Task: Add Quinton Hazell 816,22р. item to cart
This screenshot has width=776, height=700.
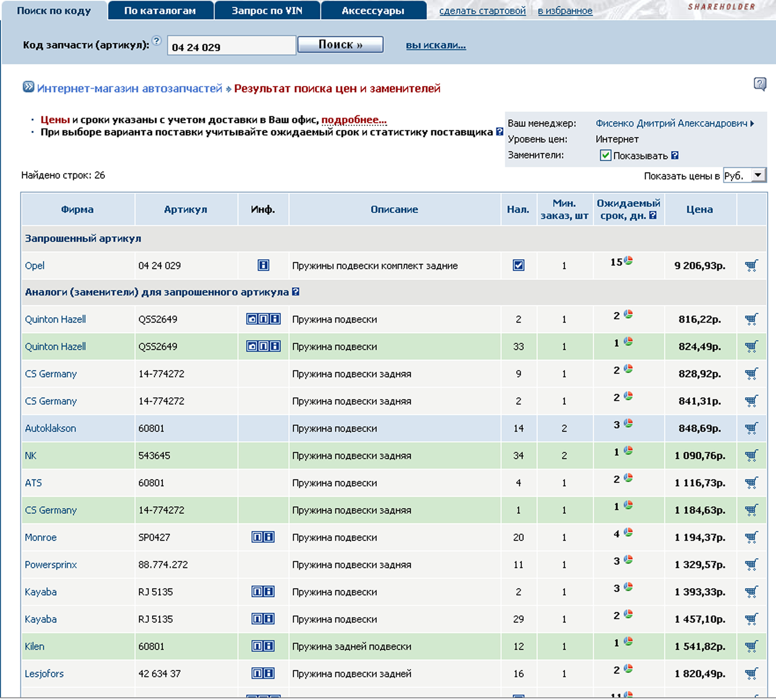Action: [x=751, y=319]
